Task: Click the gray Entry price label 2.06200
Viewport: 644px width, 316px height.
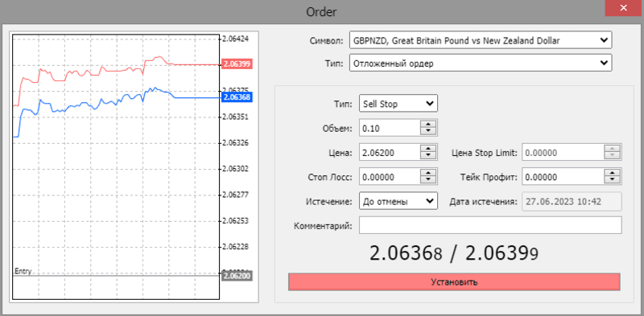Action: pos(237,275)
